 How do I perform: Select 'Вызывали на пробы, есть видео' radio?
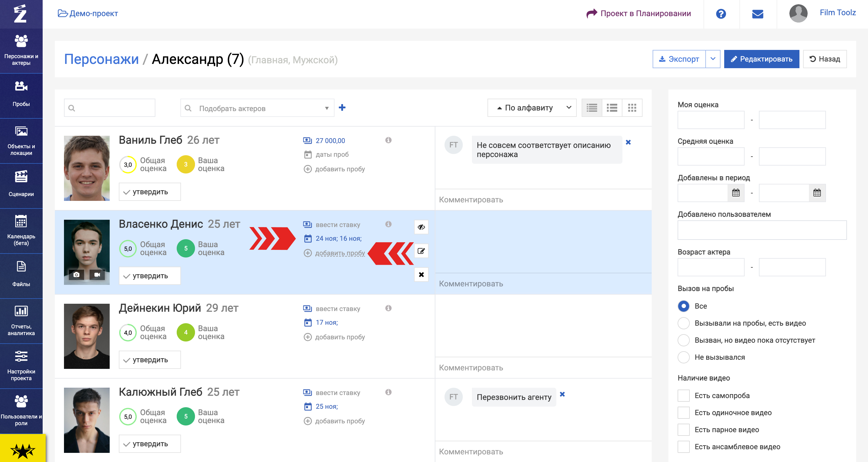[683, 323]
